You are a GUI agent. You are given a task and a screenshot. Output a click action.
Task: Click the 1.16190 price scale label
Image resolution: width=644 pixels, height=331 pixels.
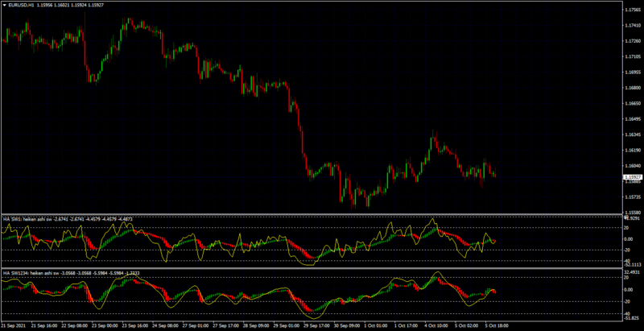[x=633, y=151]
